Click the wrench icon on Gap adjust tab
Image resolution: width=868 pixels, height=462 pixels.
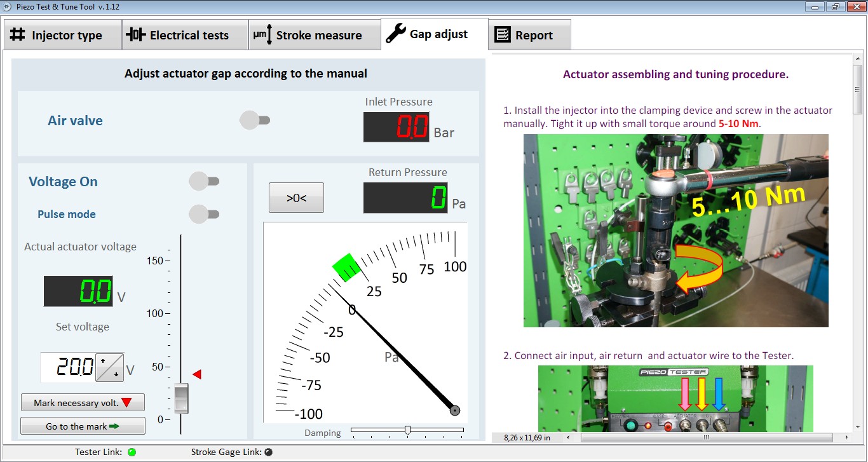(395, 34)
